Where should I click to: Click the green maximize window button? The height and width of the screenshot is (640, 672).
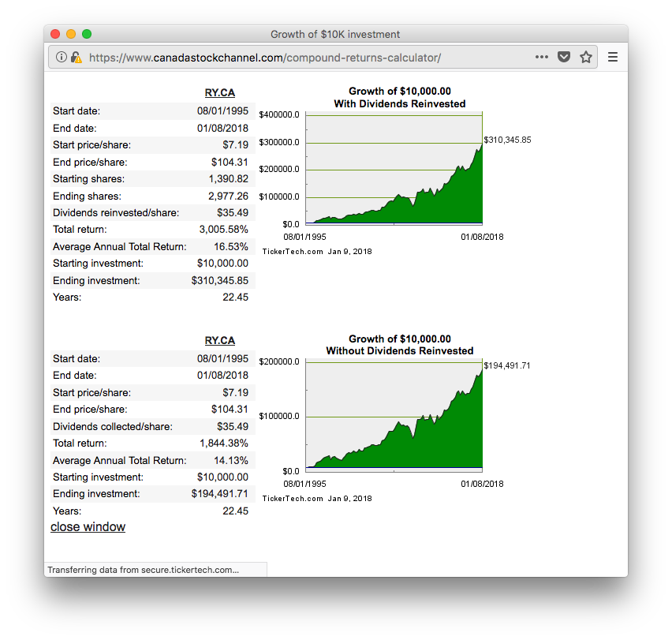tap(87, 34)
